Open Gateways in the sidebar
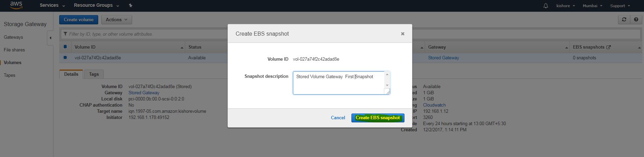 pyautogui.click(x=13, y=37)
